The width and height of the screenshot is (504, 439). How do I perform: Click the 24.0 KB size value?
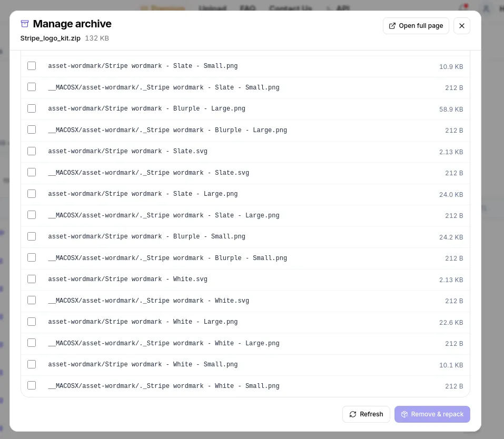pos(451,194)
